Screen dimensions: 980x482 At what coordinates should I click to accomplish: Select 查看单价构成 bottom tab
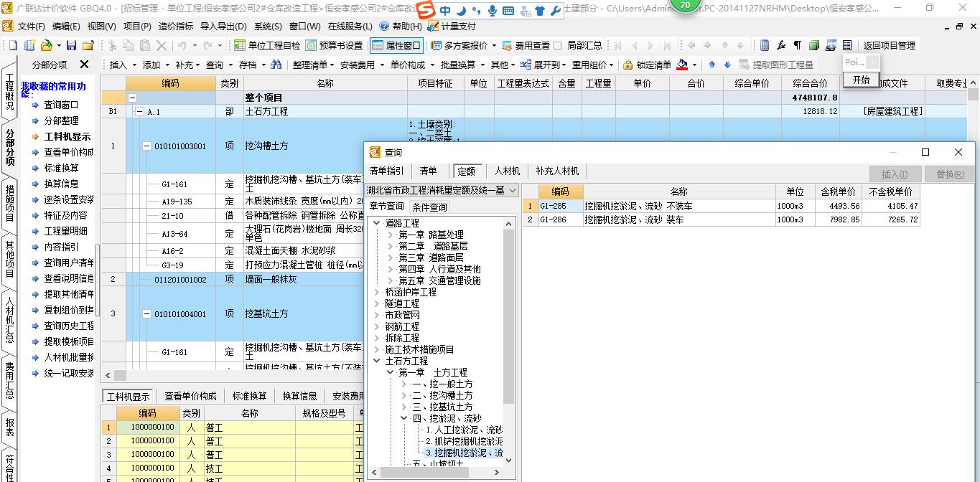pyautogui.click(x=190, y=396)
